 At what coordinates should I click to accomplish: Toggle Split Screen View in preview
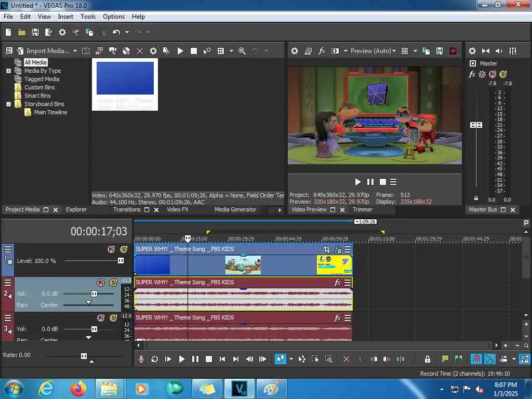click(335, 51)
